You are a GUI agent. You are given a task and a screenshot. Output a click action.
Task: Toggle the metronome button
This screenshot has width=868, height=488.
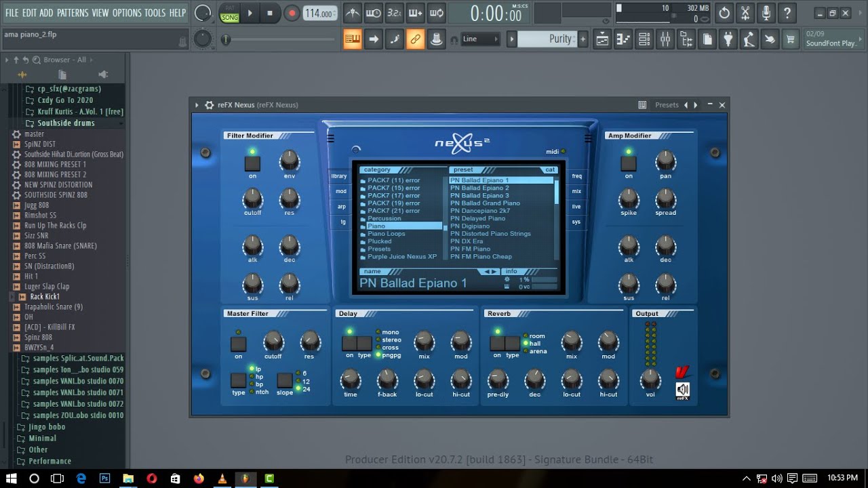click(353, 13)
